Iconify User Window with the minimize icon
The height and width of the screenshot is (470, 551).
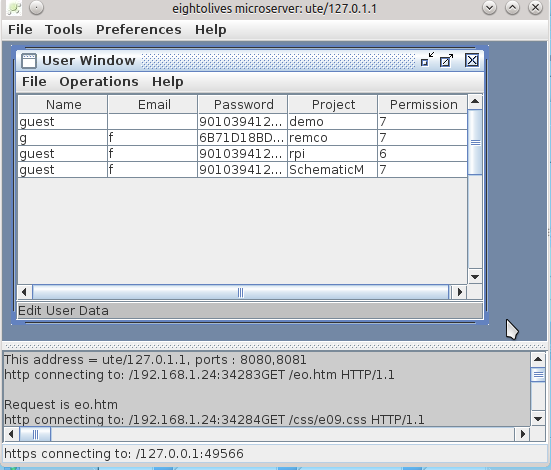(427, 59)
